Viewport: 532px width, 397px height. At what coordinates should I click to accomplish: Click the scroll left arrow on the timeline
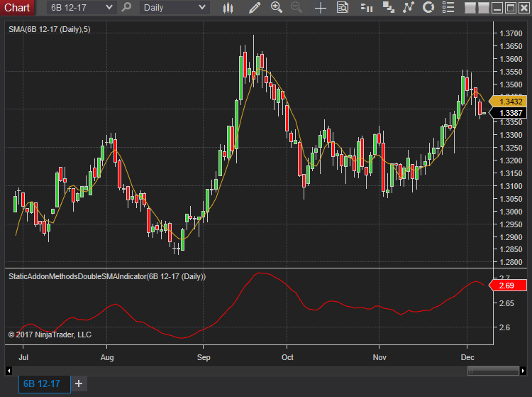point(9,370)
